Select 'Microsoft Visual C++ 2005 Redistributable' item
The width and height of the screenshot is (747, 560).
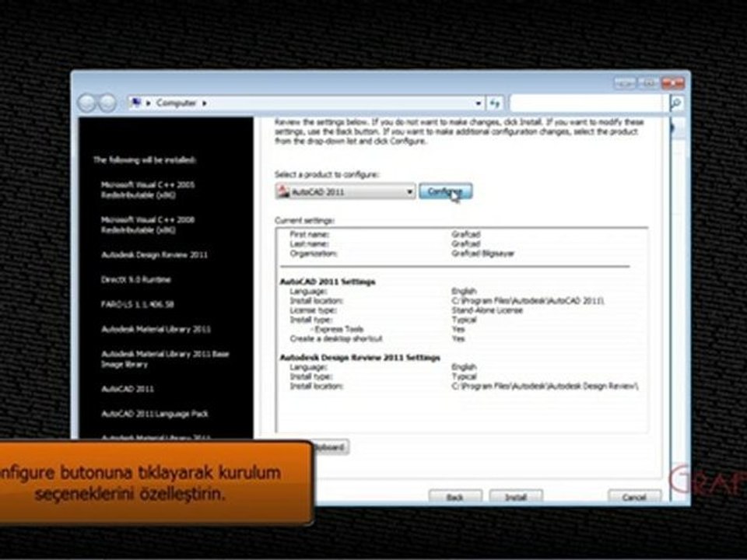point(148,190)
